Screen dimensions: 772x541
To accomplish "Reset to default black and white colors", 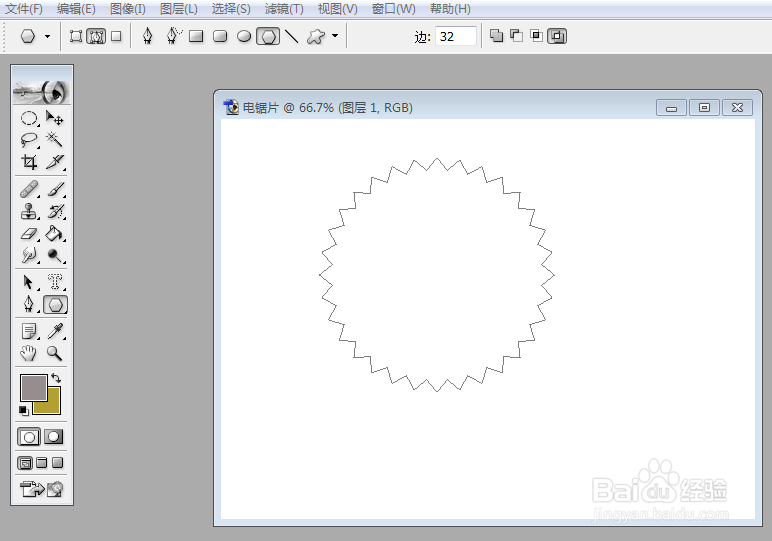I will click(23, 410).
